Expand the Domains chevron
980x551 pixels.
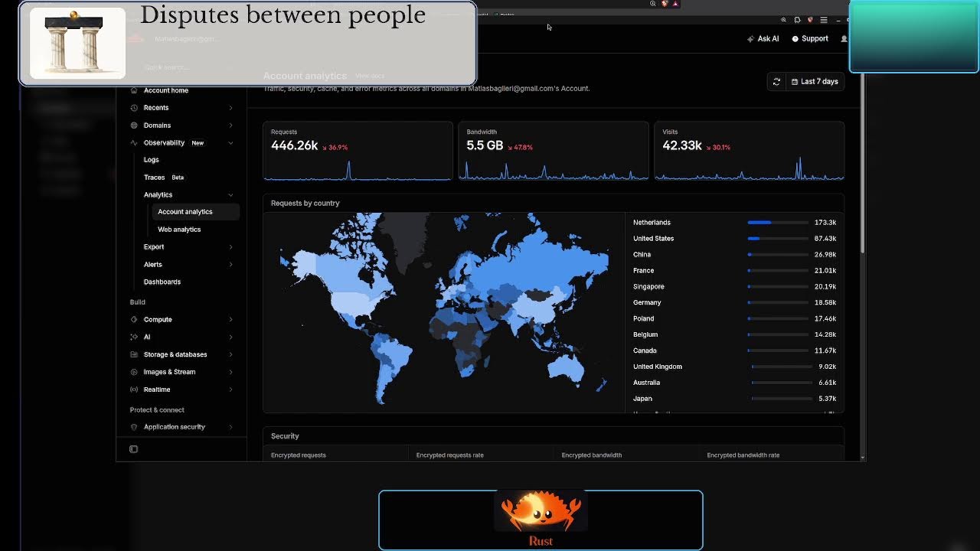point(230,126)
